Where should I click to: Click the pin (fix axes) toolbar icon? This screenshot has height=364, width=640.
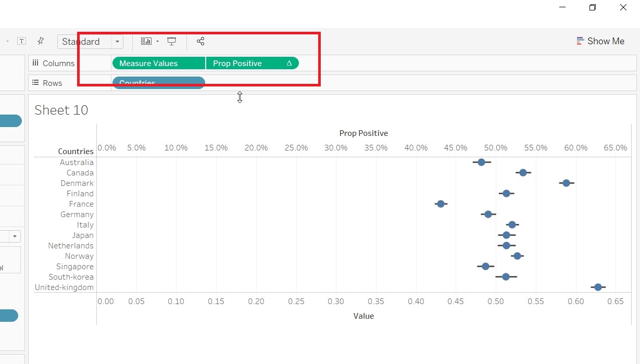(x=41, y=41)
